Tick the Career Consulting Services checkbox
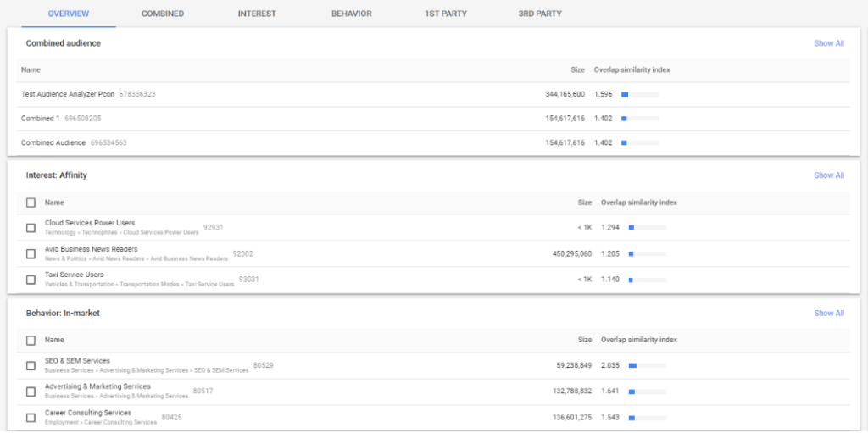The width and height of the screenshot is (868, 433). click(31, 417)
